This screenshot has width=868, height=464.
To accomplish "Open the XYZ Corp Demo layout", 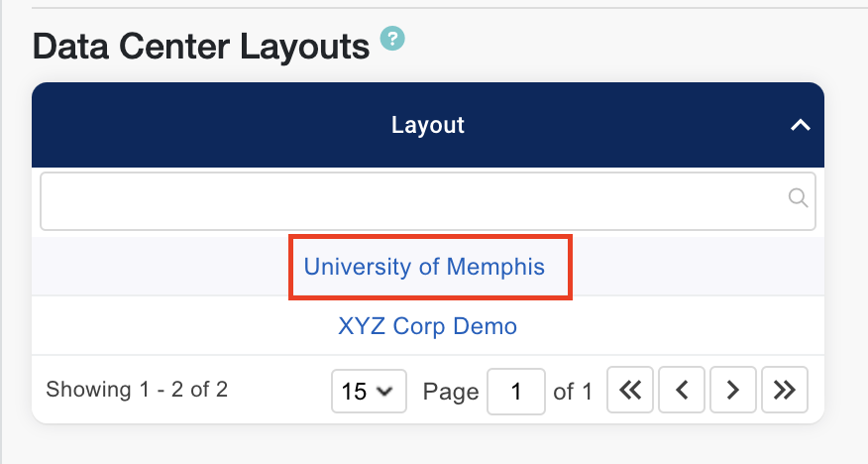I will click(x=427, y=325).
